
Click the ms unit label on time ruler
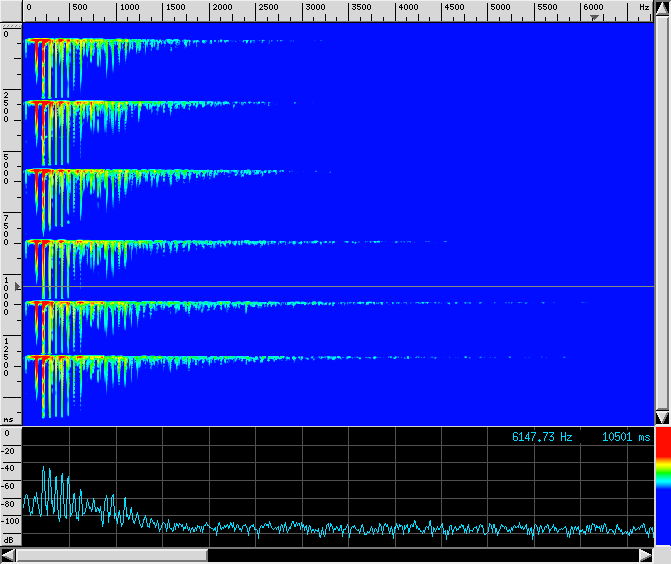[x=8, y=419]
